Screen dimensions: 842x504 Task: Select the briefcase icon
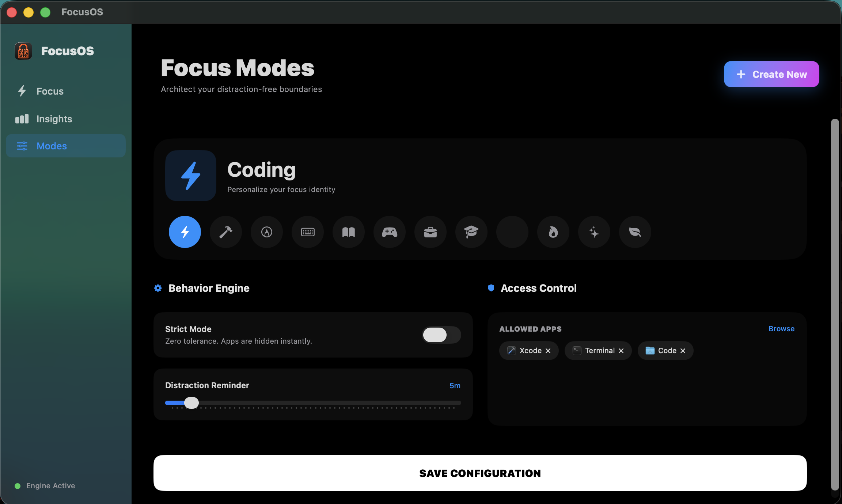[x=431, y=232]
